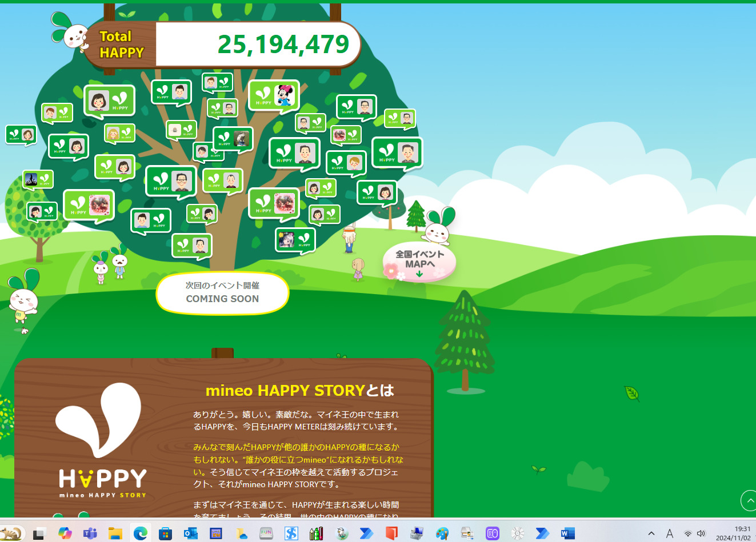Open the blue S taskbar app
The image size is (756, 542).
(291, 533)
